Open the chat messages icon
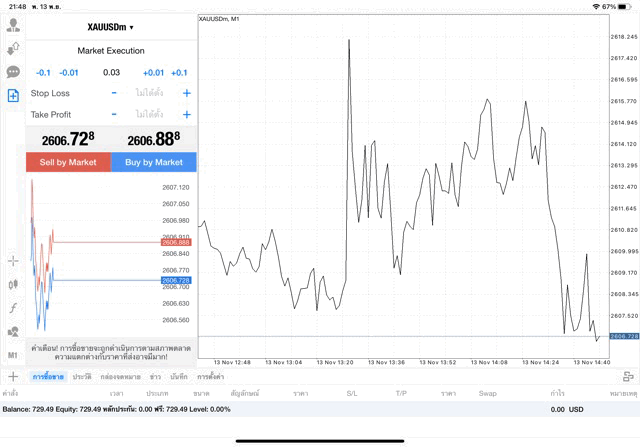This screenshot has width=640, height=447. (13, 72)
